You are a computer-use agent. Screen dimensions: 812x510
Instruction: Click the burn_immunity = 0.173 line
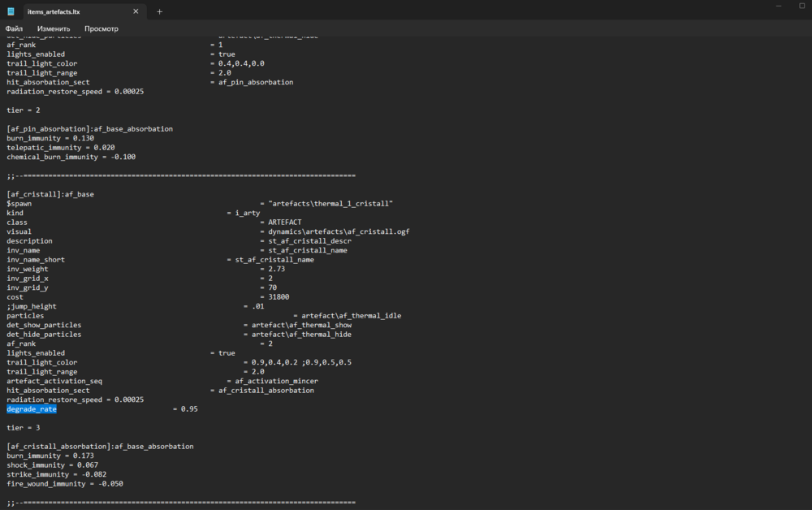48,456
